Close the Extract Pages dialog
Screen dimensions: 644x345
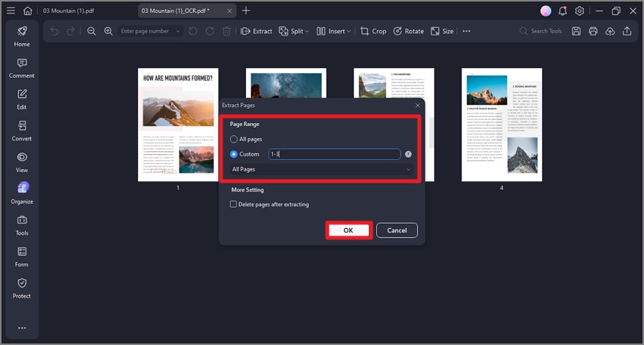pos(418,105)
